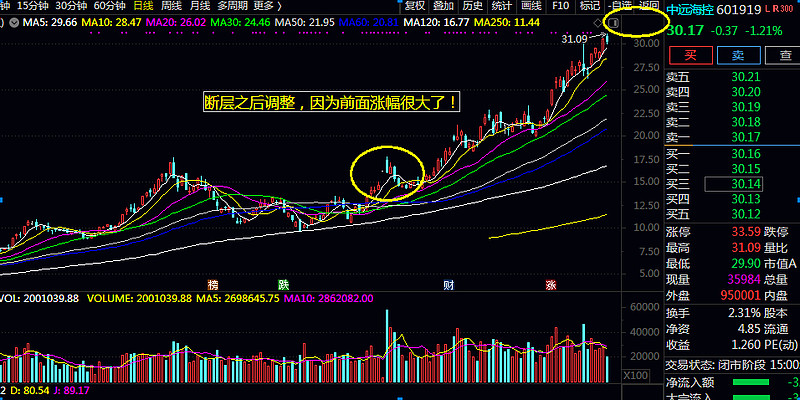Viewport: 800px width, 400px height.
Task: Click the 交易状态 闭市阶段 status text
Action: pyautogui.click(x=733, y=365)
